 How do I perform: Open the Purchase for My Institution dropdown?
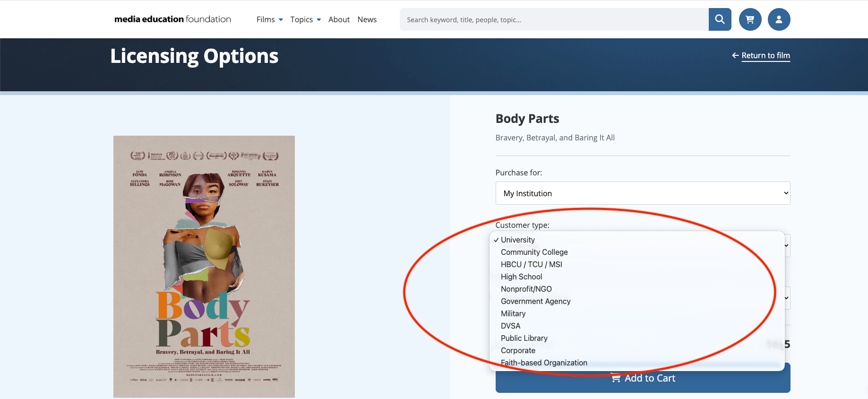tap(643, 193)
